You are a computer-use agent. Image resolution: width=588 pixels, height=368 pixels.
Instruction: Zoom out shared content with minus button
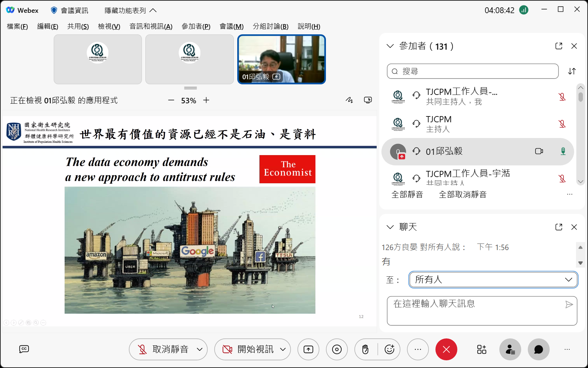[x=171, y=100]
